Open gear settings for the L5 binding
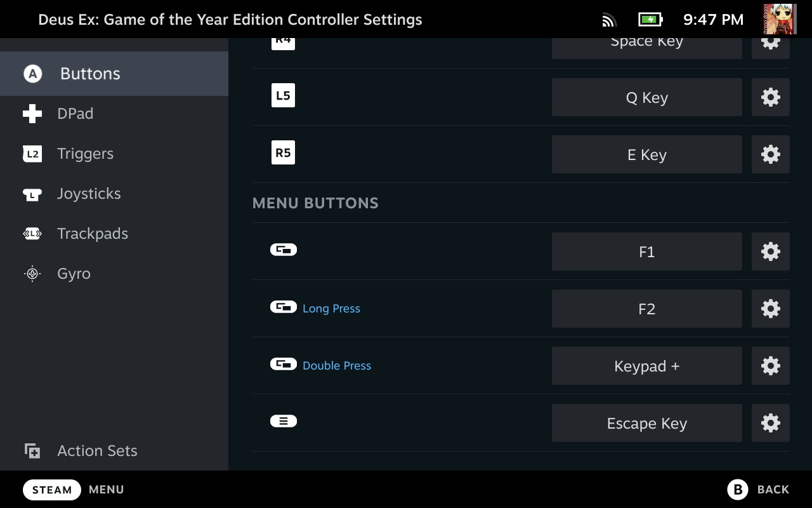This screenshot has width=812, height=508. [770, 97]
